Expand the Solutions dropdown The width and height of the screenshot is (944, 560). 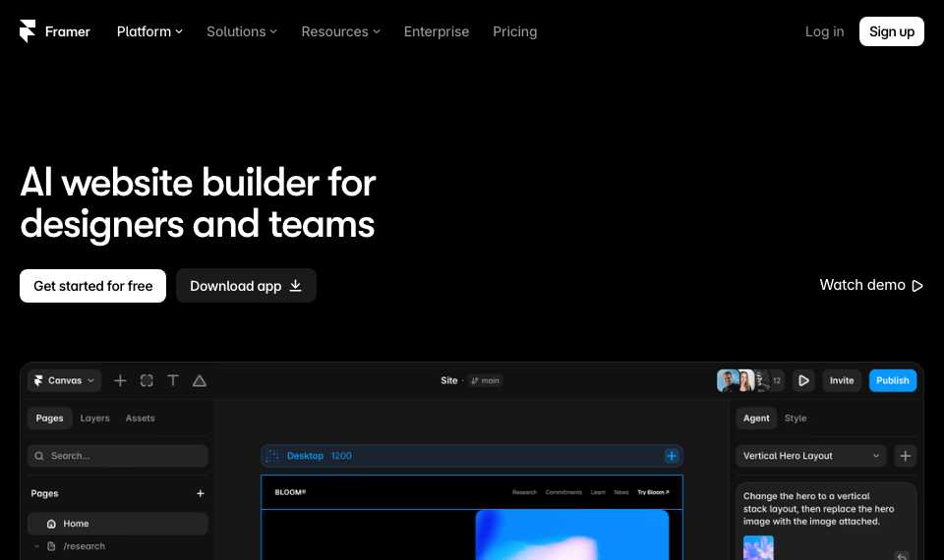point(242,31)
